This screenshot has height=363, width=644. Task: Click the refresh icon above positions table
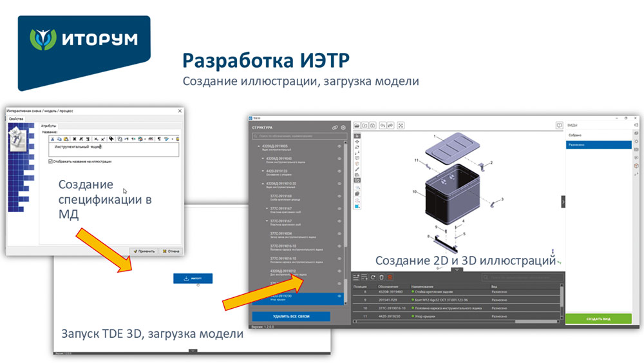(373, 277)
